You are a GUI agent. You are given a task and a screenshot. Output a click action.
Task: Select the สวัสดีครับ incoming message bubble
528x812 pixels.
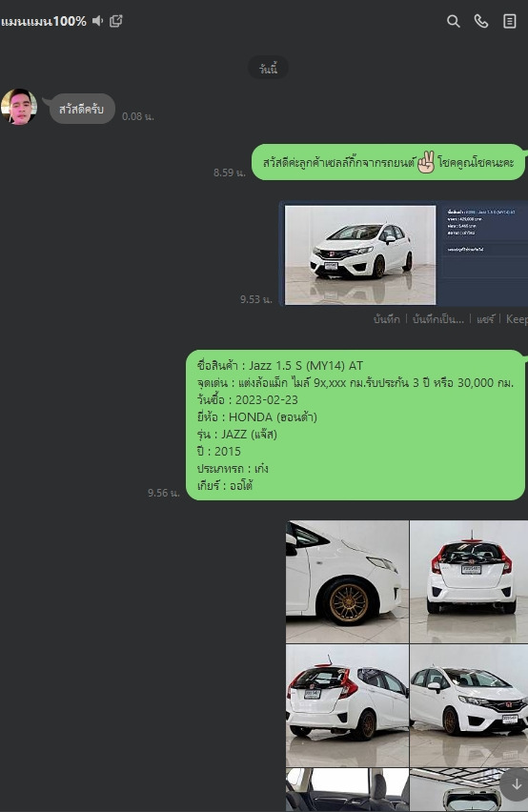[x=81, y=109]
